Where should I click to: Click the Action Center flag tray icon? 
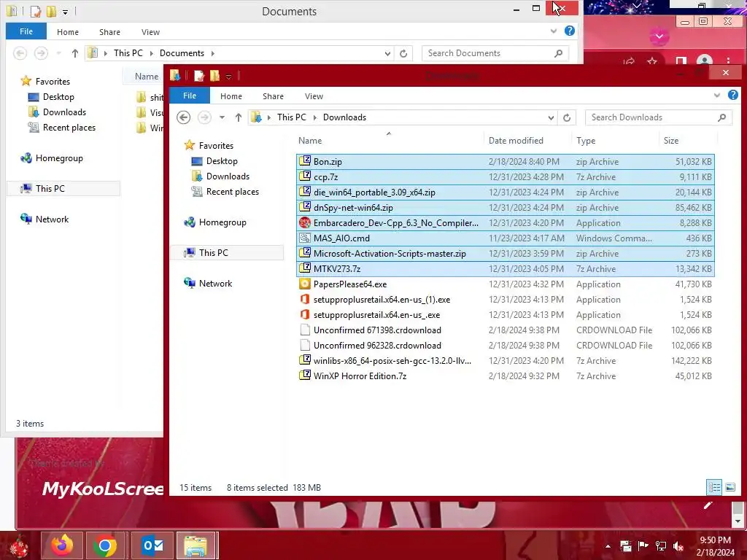tap(643, 545)
